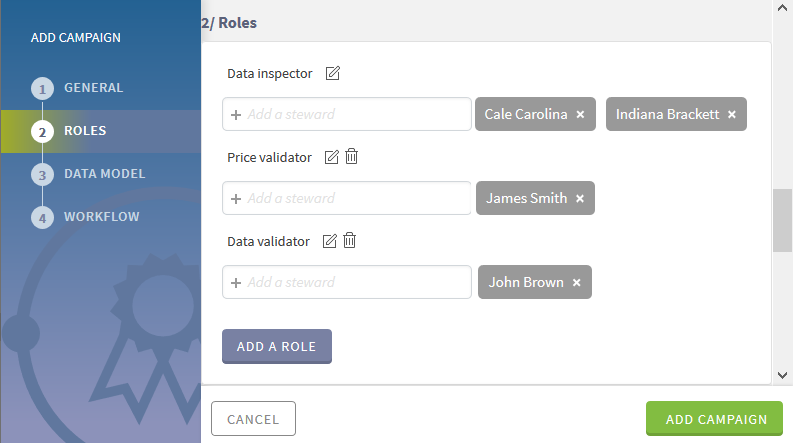Select the Roles step
This screenshot has width=793, height=443.
84,131
